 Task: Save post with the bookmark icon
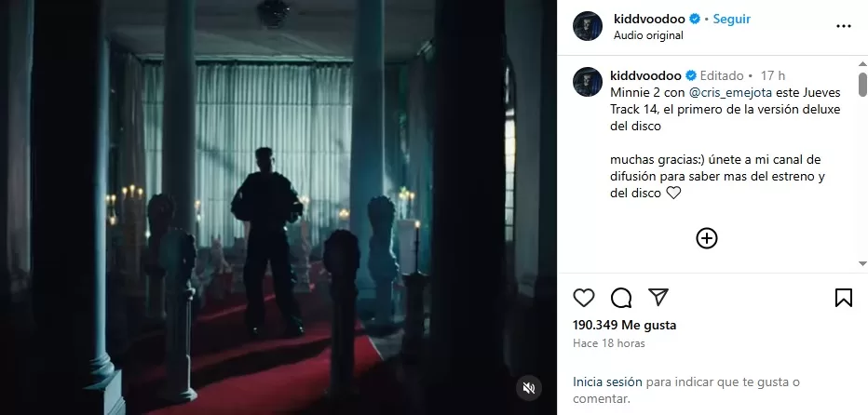pyautogui.click(x=843, y=298)
